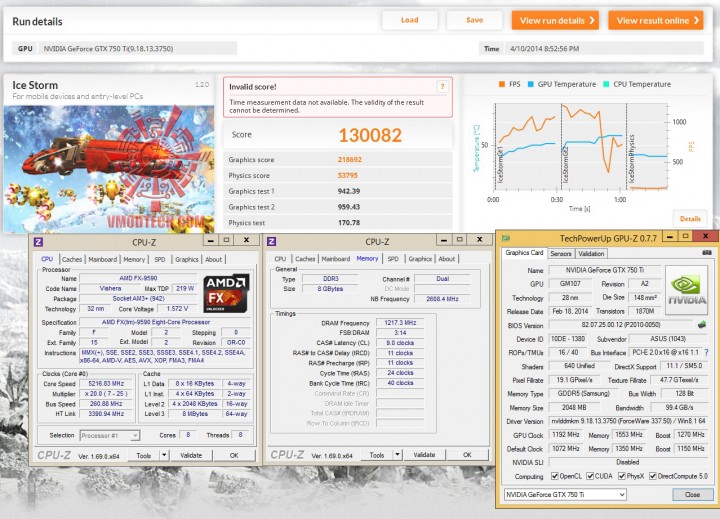Open the GTX 750 Ti GPU selector dropdown

[x=565, y=495]
